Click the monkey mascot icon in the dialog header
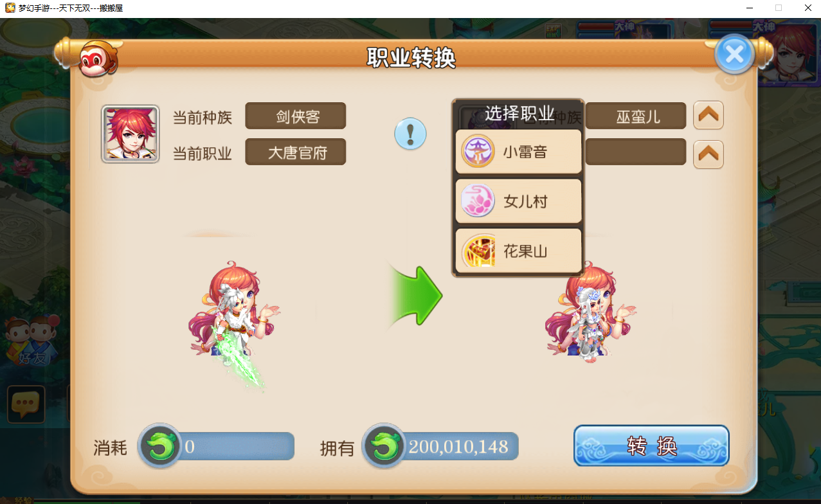Image resolution: width=821 pixels, height=504 pixels. (98, 57)
